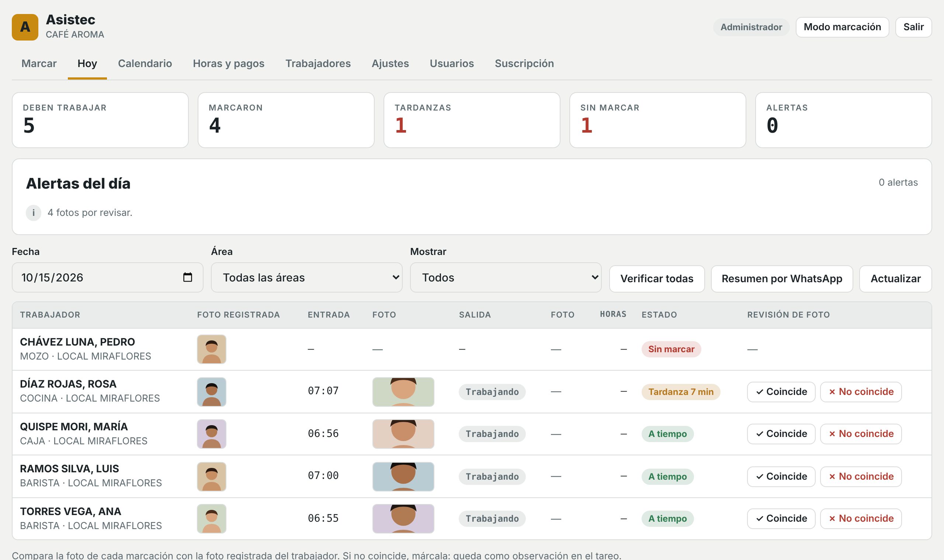
Task: View María Quispe Mori's registered photo
Action: [211, 434]
